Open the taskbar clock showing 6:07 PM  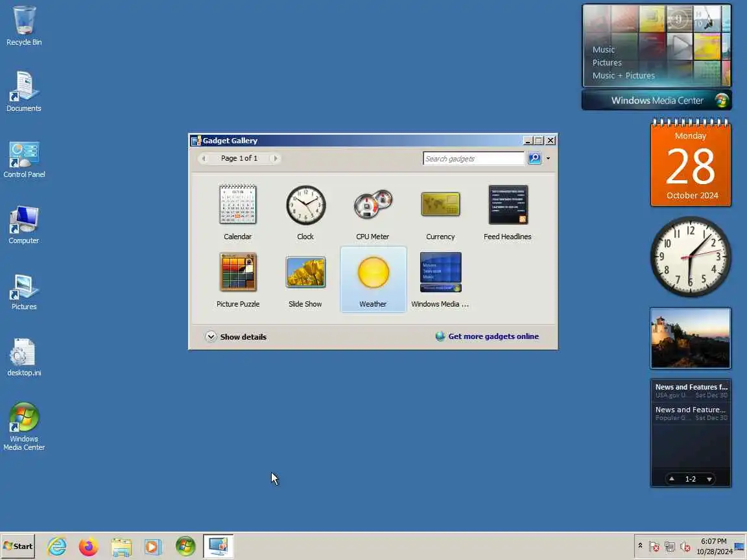(714, 546)
